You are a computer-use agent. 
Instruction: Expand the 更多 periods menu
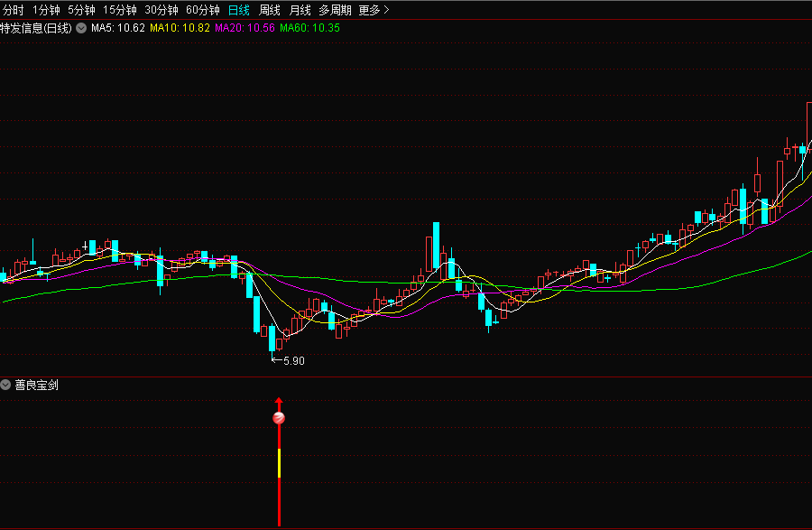[x=374, y=10]
